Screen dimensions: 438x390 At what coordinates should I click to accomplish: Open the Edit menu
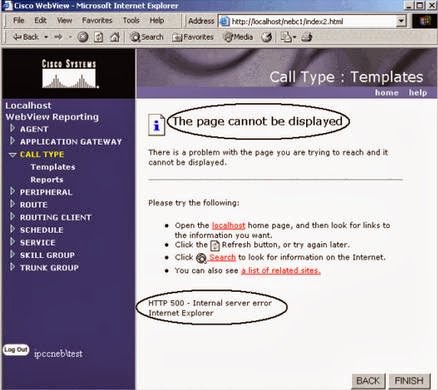40,21
